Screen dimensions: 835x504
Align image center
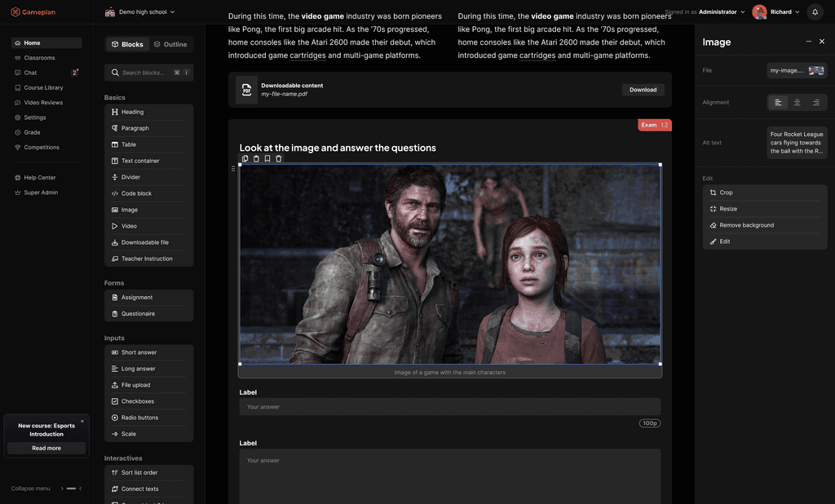(x=797, y=102)
